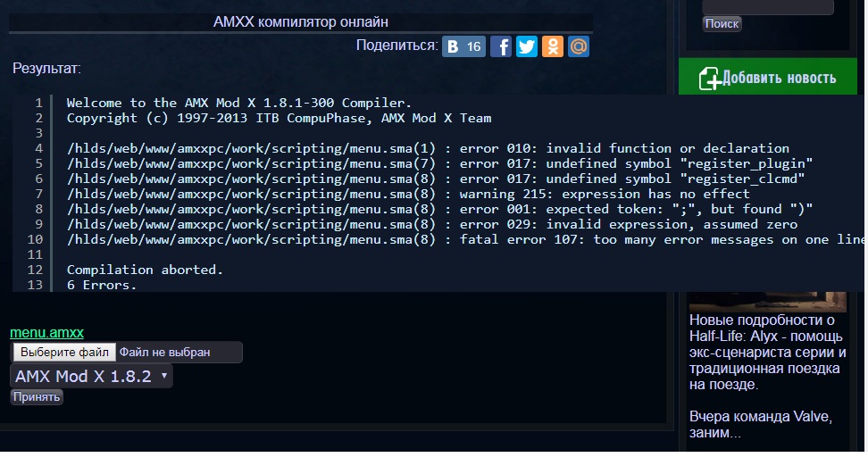This screenshot has width=868, height=474.
Task: Click the Выберите файл button
Action: [64, 353]
